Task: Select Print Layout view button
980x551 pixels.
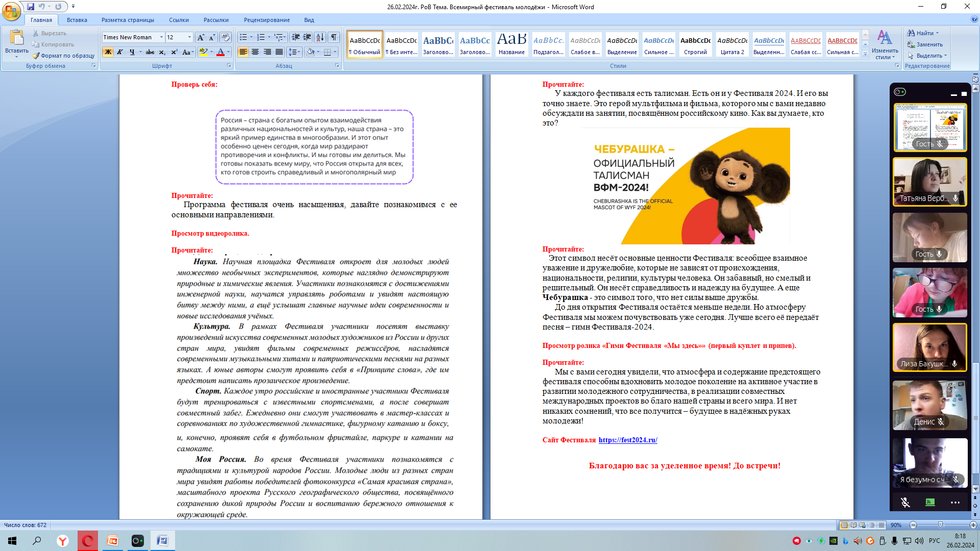Action: (845, 525)
